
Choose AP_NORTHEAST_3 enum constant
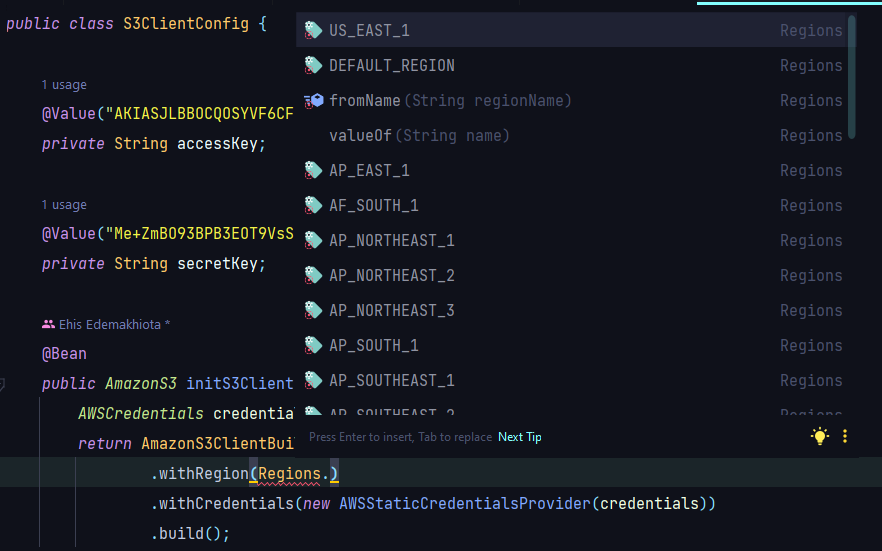pos(572,310)
